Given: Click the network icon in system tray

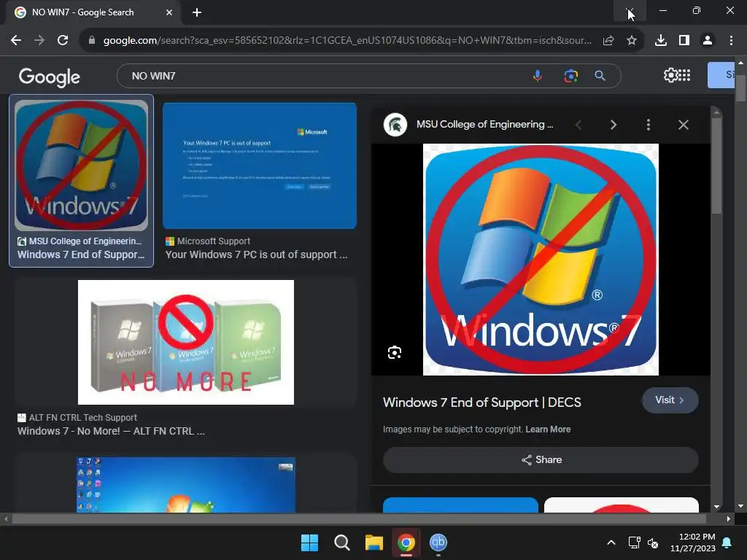Looking at the screenshot, I should [x=634, y=542].
